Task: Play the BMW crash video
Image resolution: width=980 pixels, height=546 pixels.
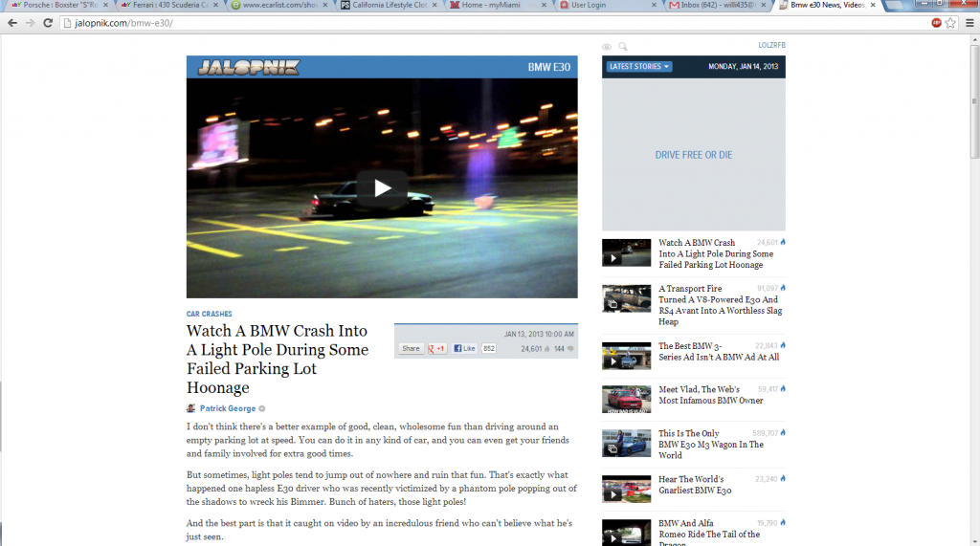Action: 382,187
